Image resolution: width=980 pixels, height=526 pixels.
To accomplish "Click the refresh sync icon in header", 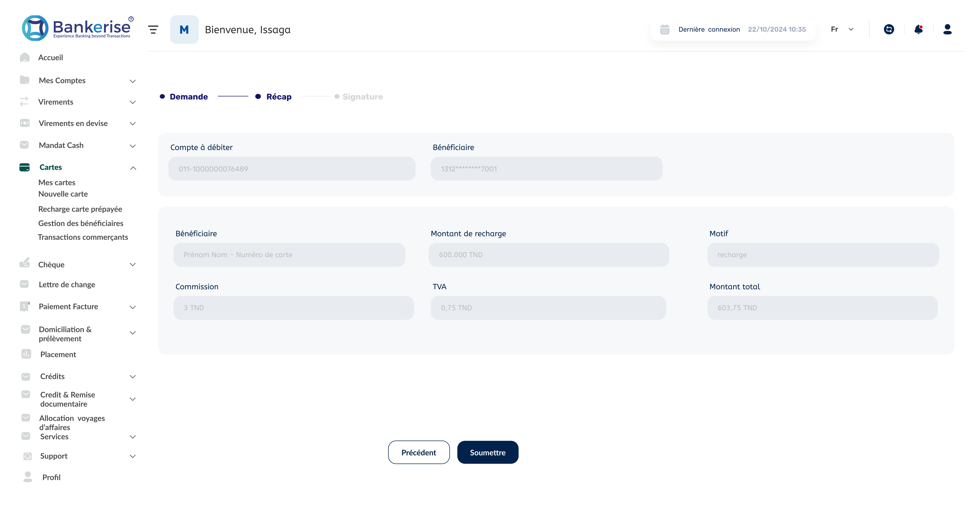I will coord(889,29).
